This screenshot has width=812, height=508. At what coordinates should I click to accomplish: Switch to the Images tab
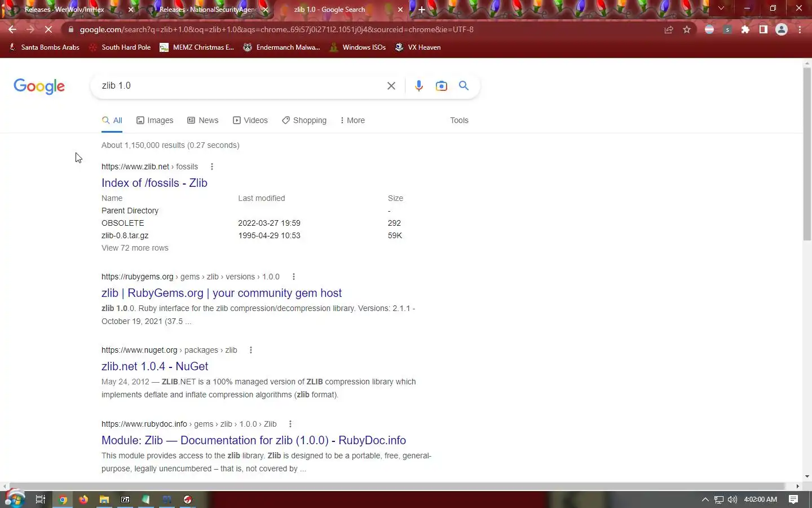coord(155,120)
